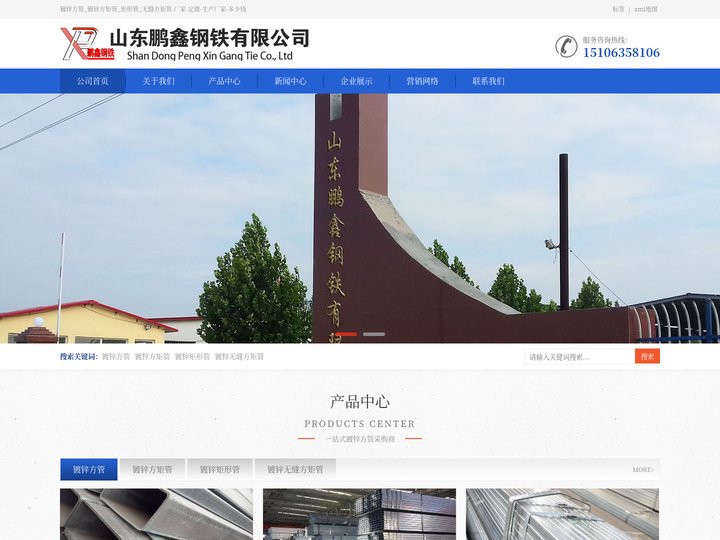Select the first red banner slide indicator
This screenshot has width=720, height=540.
(x=346, y=334)
